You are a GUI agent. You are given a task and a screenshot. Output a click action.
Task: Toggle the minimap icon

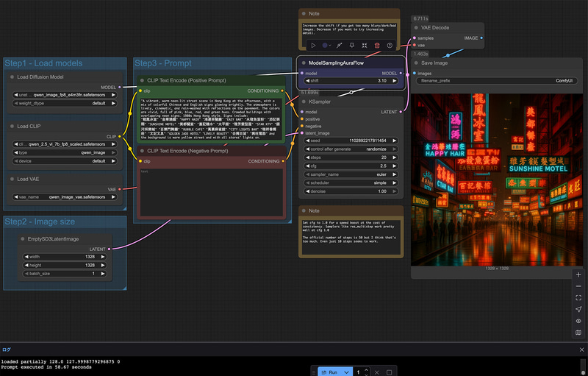click(578, 333)
